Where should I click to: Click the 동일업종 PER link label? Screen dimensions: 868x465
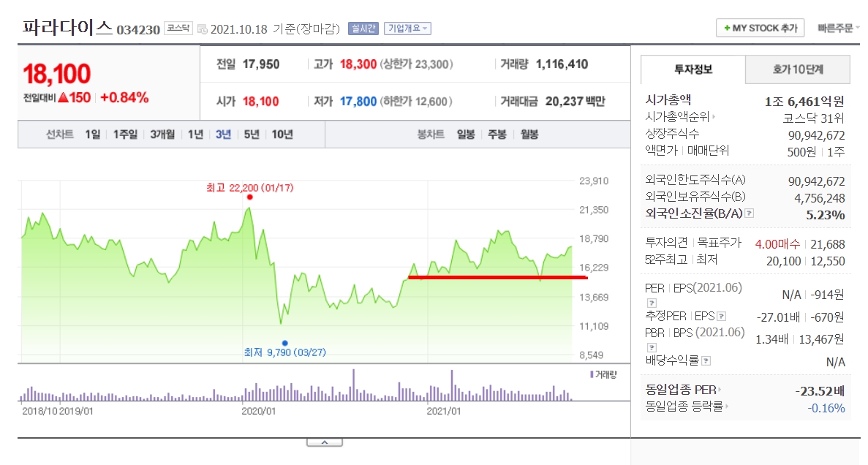[x=681, y=390]
